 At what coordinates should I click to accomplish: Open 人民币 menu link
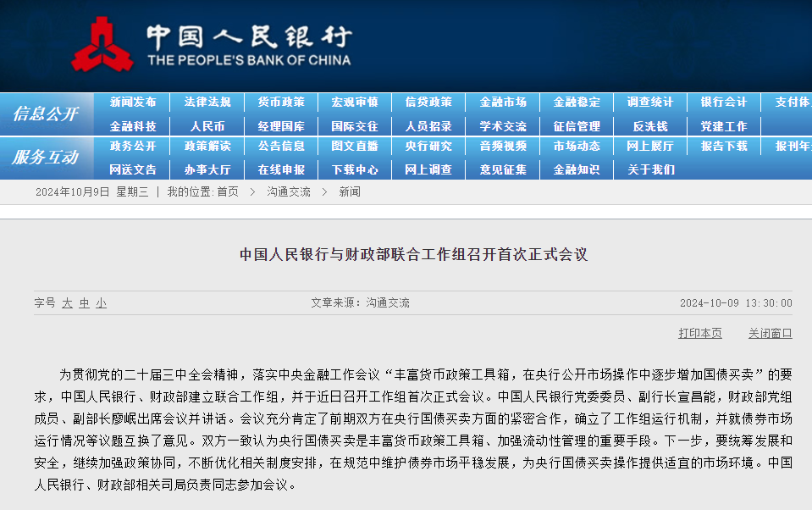pos(207,126)
